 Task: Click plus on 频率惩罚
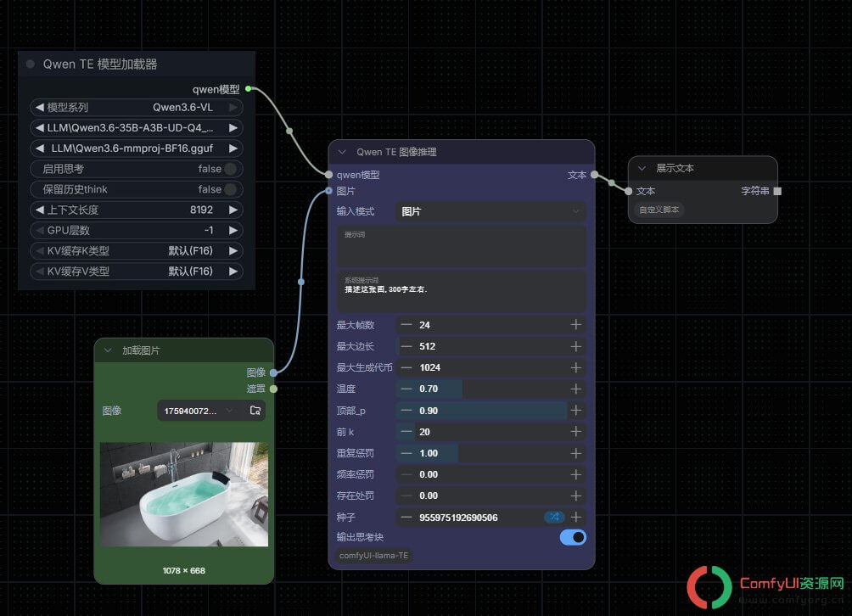(x=576, y=475)
